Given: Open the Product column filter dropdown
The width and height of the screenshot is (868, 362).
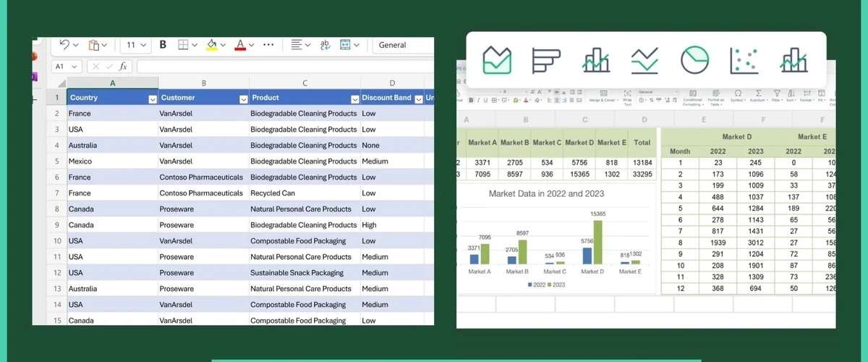Looking at the screenshot, I should tap(354, 98).
